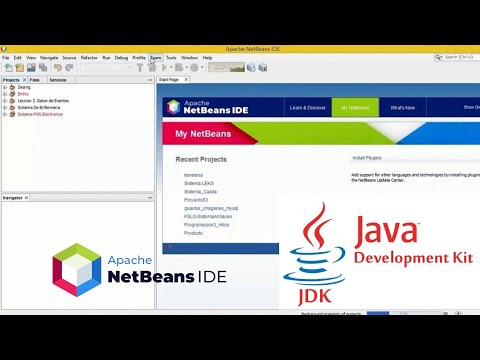
Task: Click the NetBeans app icon in title bar
Action: click(3, 49)
